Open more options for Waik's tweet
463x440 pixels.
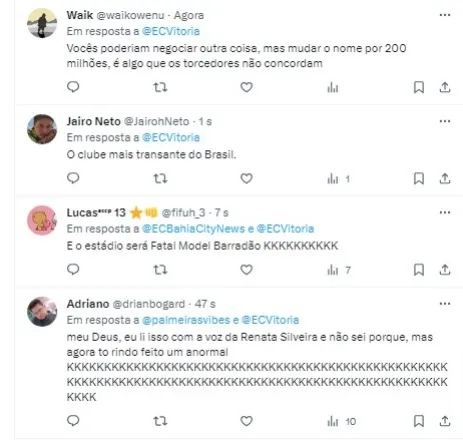445,15
